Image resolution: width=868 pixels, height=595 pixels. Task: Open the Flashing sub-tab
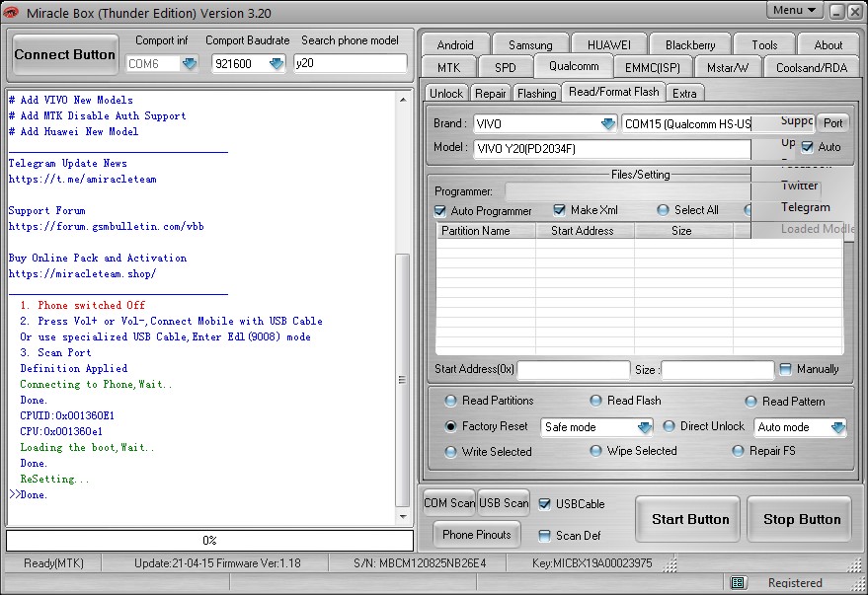[537, 94]
